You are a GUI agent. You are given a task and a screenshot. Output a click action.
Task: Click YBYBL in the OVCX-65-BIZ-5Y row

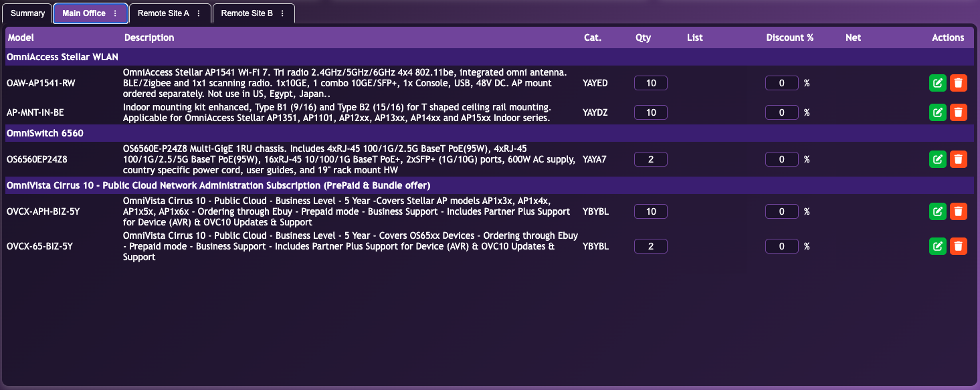596,246
